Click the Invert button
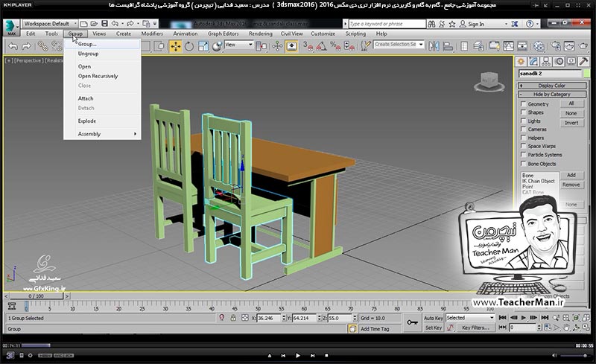 (571, 123)
